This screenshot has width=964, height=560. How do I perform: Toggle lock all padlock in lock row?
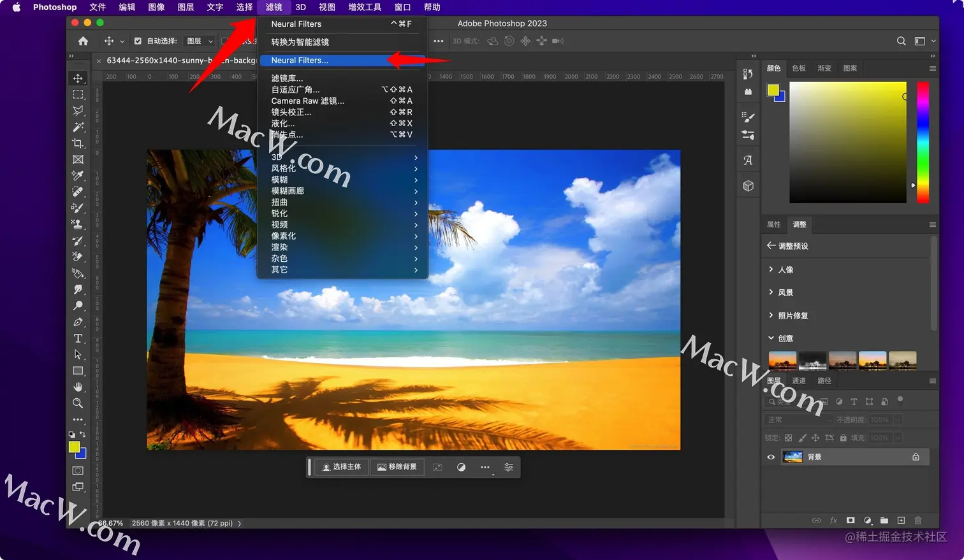pos(843,438)
